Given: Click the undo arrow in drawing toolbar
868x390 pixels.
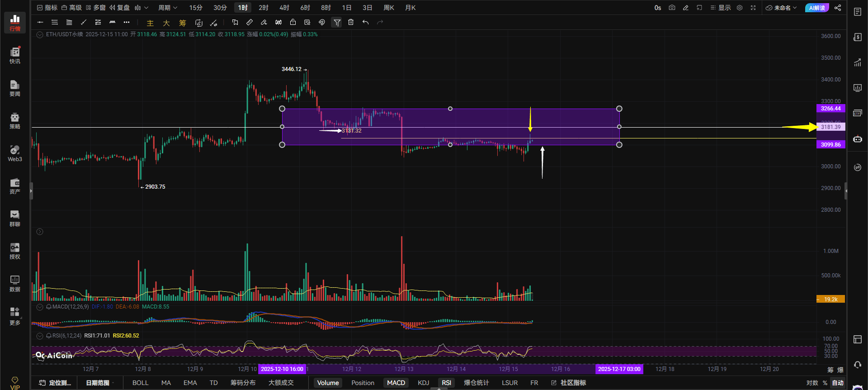Looking at the screenshot, I should 365,22.
